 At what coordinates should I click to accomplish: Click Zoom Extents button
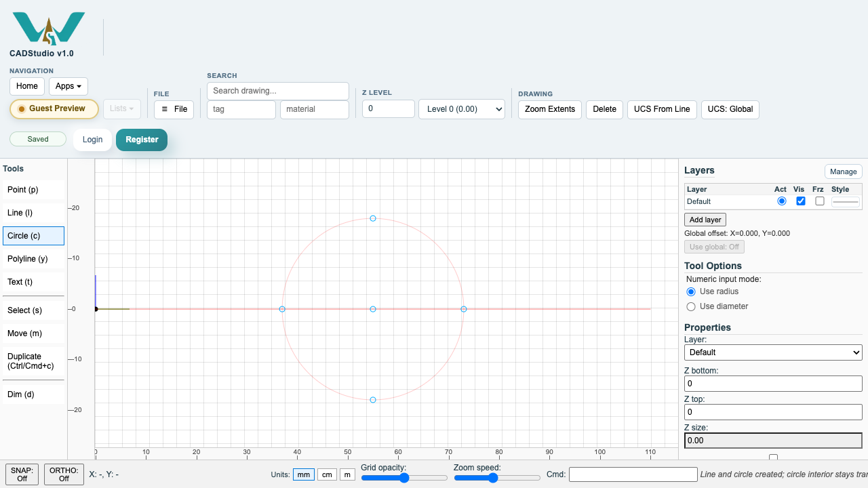pos(550,109)
